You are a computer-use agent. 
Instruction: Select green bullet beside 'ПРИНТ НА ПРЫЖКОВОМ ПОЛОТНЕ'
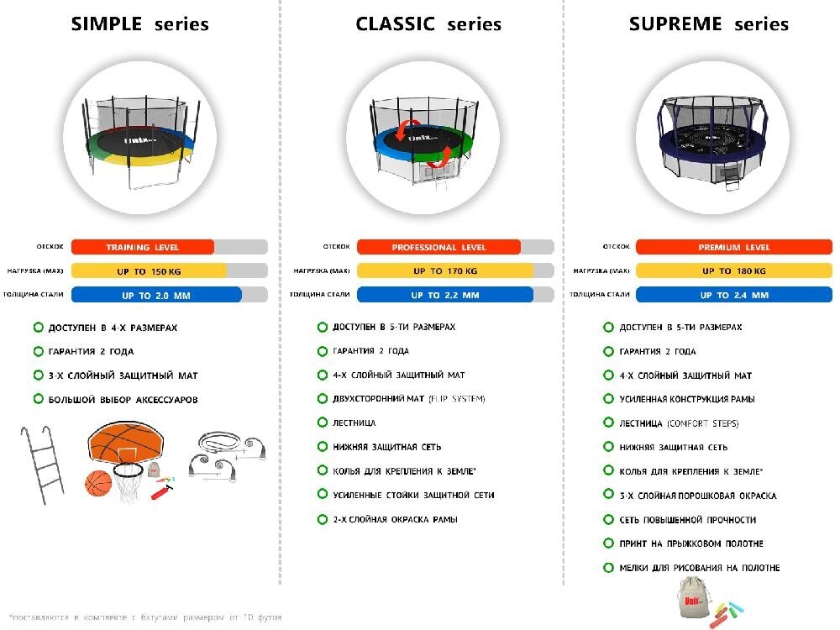click(609, 543)
